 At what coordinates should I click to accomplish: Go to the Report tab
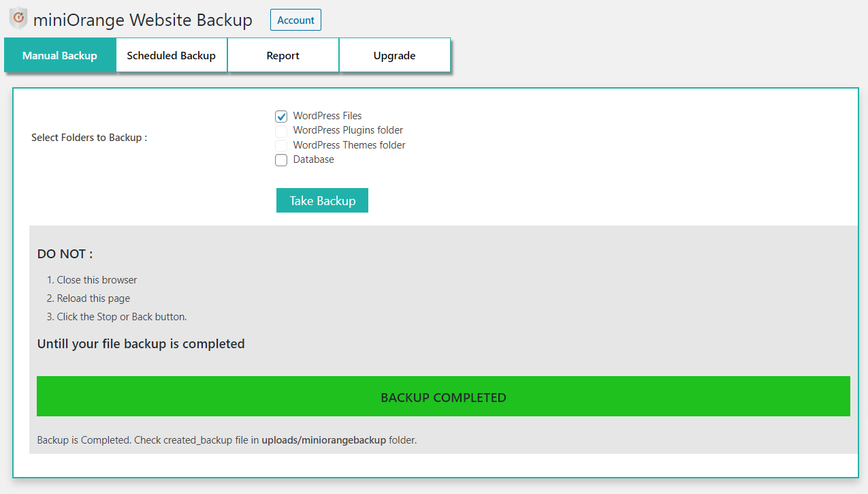(283, 56)
